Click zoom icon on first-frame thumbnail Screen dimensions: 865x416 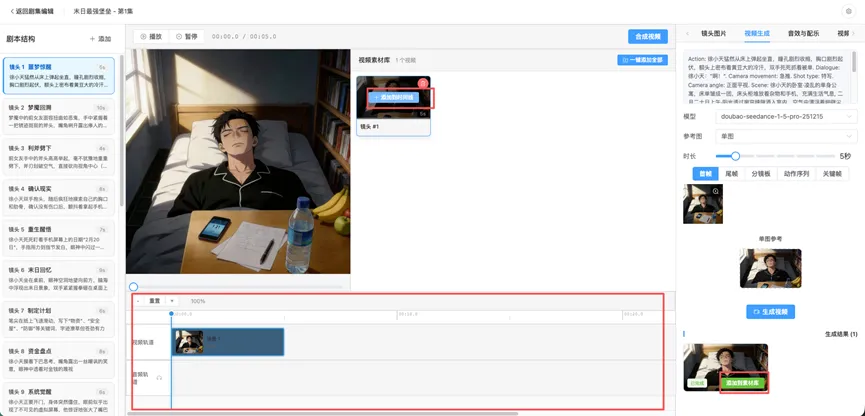(x=716, y=191)
